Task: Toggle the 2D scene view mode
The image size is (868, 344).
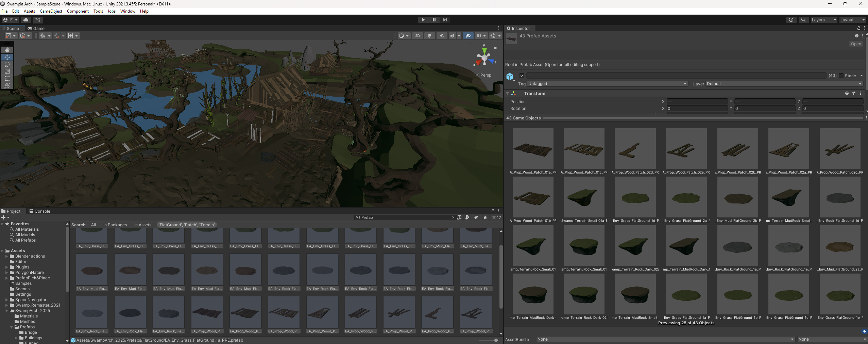Action: click(x=418, y=36)
